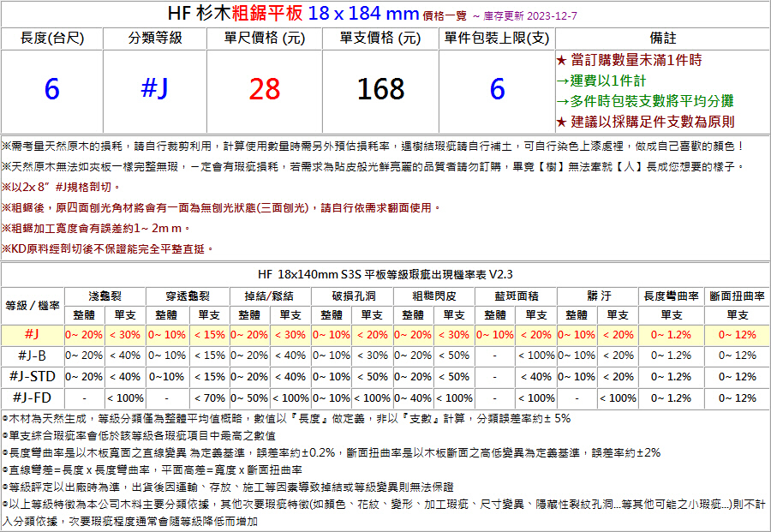
Task: Click the '藍斑面積' defect header
Action: click(516, 296)
